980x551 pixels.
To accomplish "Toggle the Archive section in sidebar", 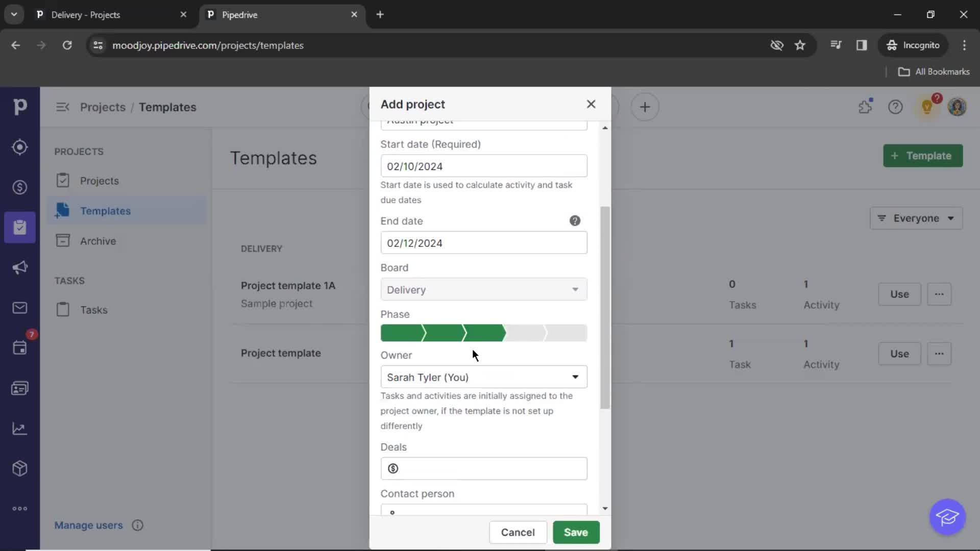I will 97,241.
